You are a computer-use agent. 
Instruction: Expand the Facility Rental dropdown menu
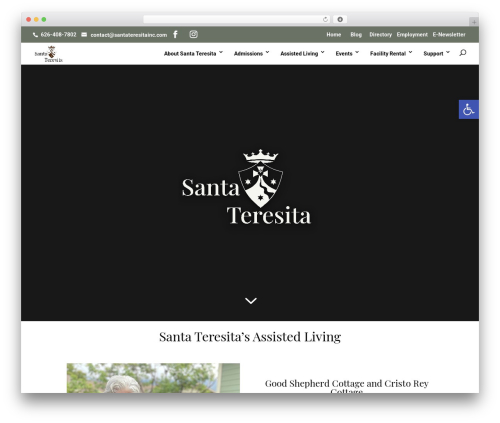click(x=391, y=53)
